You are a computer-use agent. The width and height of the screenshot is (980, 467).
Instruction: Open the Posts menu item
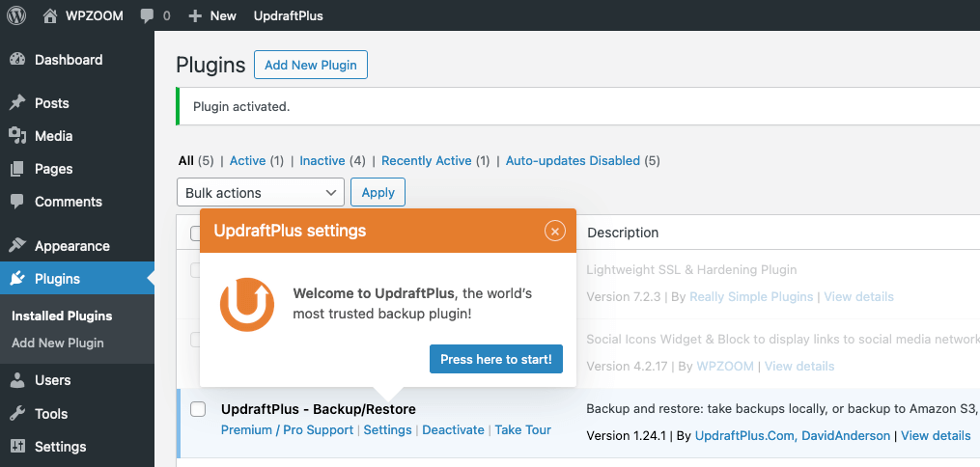click(52, 103)
